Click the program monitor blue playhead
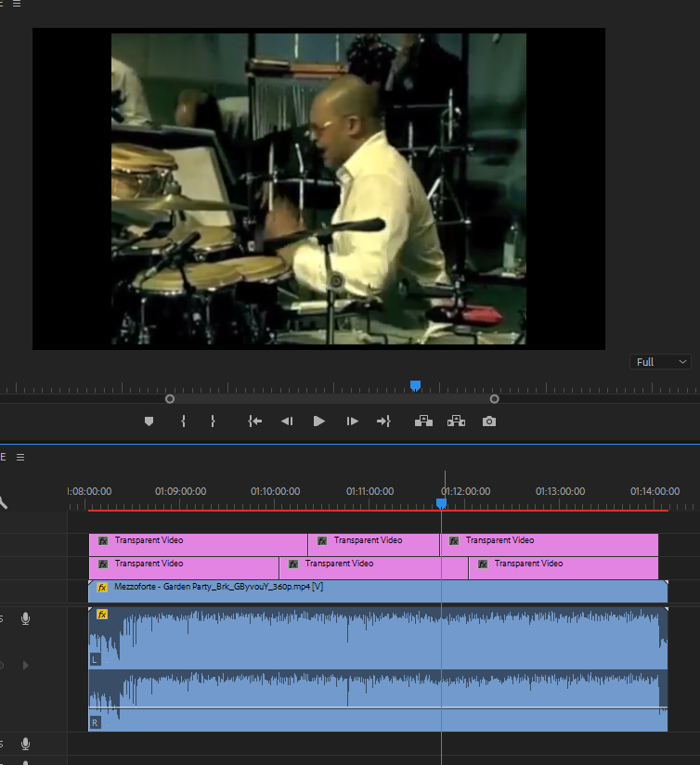Screen dimensions: 700x765 pos(415,386)
